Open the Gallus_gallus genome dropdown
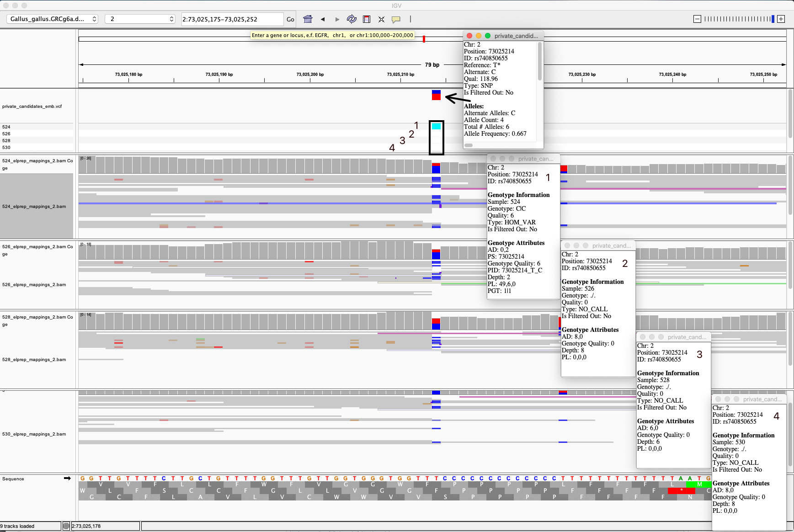This screenshot has height=532, width=794. [52, 19]
